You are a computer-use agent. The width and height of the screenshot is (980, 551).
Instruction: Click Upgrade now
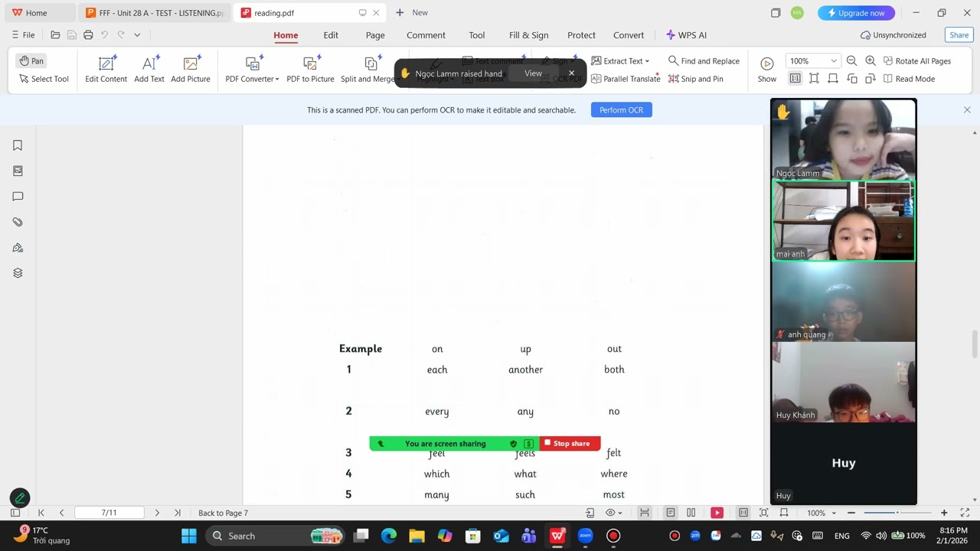click(856, 13)
